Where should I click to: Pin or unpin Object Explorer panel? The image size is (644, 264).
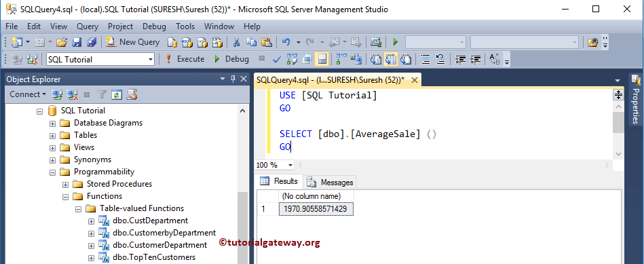[x=233, y=79]
